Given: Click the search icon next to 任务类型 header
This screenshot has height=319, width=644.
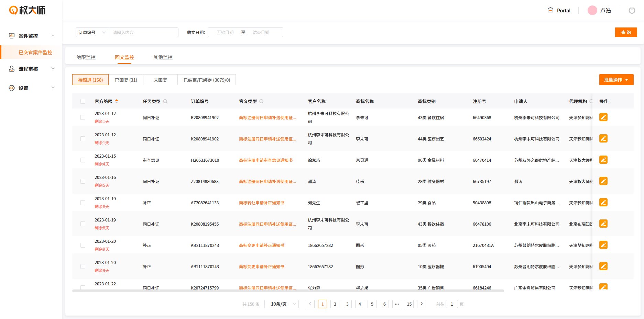Looking at the screenshot, I should tap(165, 101).
